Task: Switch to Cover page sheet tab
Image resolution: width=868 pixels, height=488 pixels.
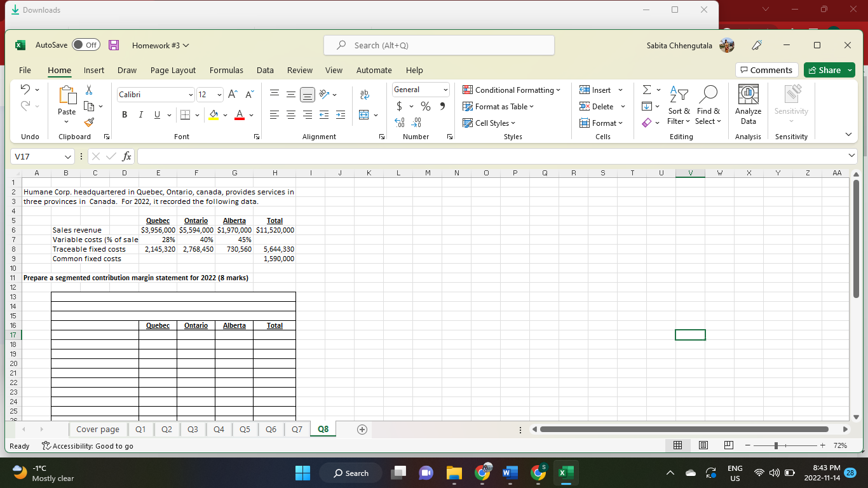Action: (98, 429)
